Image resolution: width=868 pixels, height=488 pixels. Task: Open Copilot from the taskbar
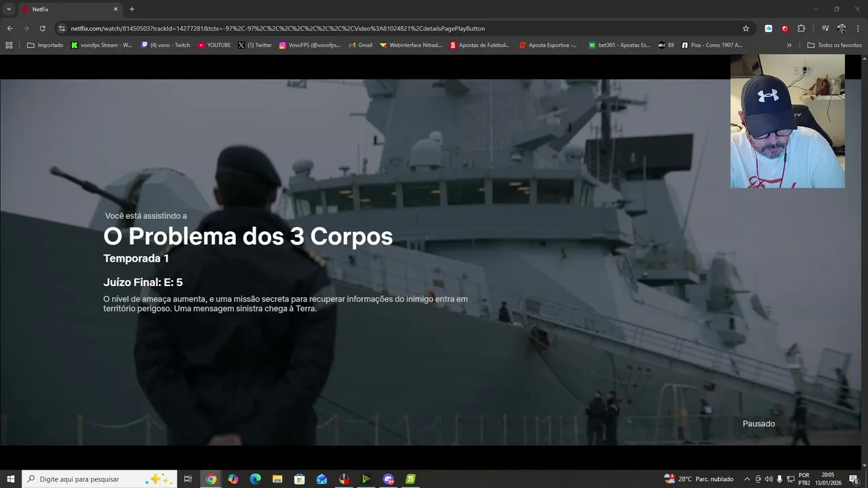pos(233,479)
